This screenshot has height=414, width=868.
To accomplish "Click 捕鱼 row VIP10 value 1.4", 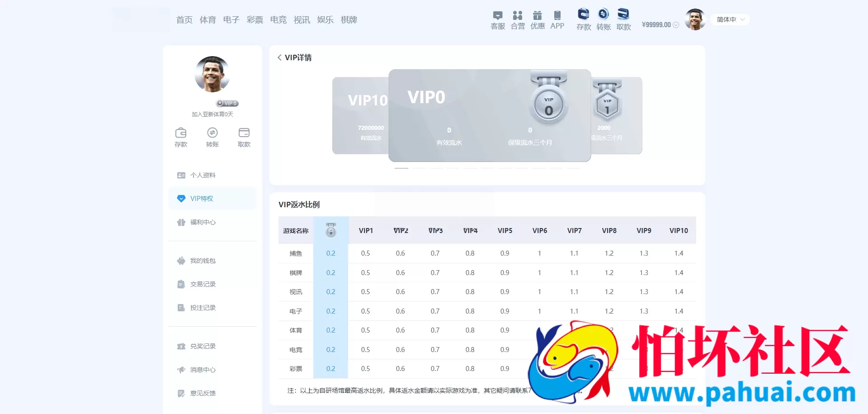I will tap(679, 253).
